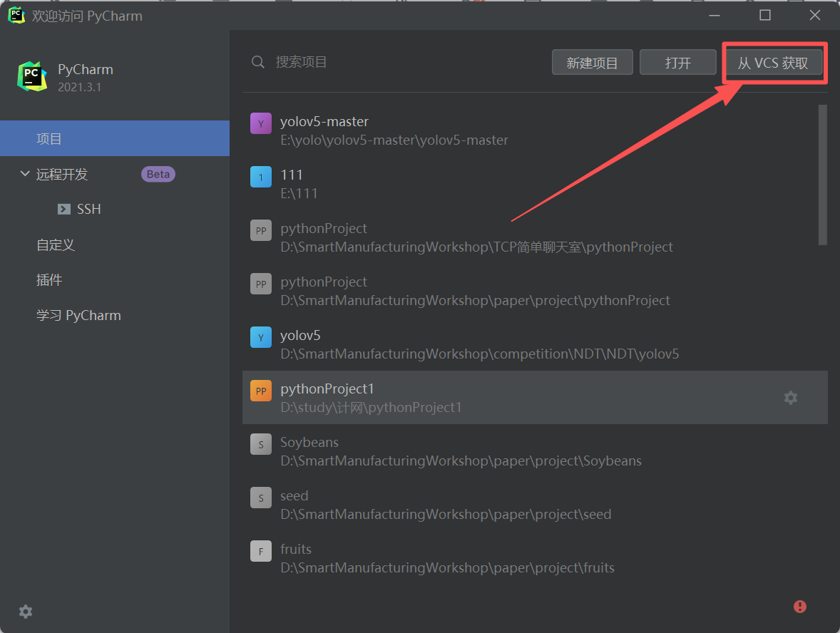Click the yolov5-master purple Y project icon
The image size is (840, 633).
click(x=261, y=123)
